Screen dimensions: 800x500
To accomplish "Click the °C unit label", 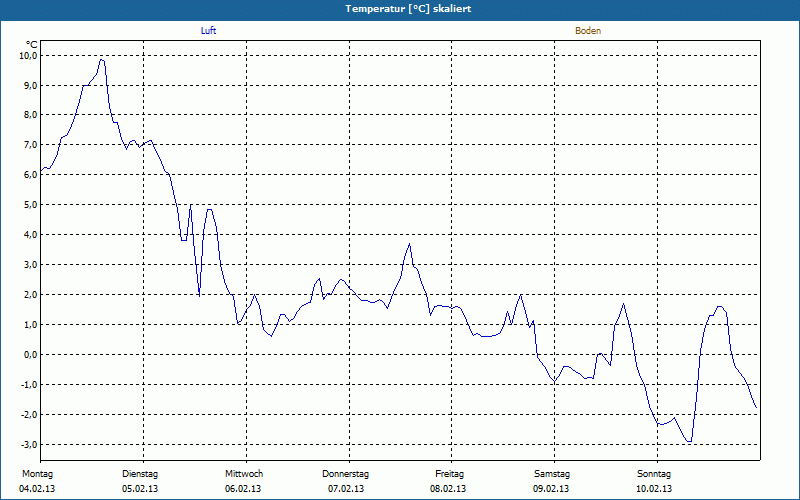I will click(32, 45).
